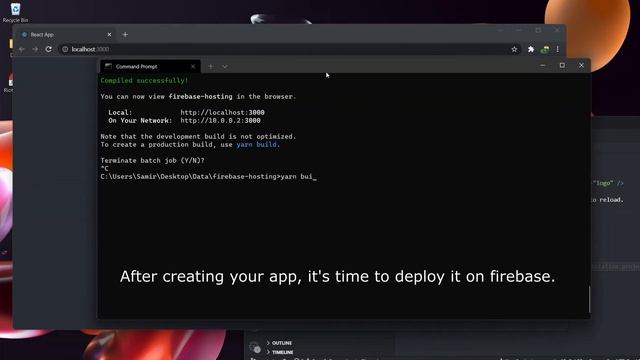Screen dimensions: 640x360
Task: Close the Chrome browser window
Action: [557, 30]
